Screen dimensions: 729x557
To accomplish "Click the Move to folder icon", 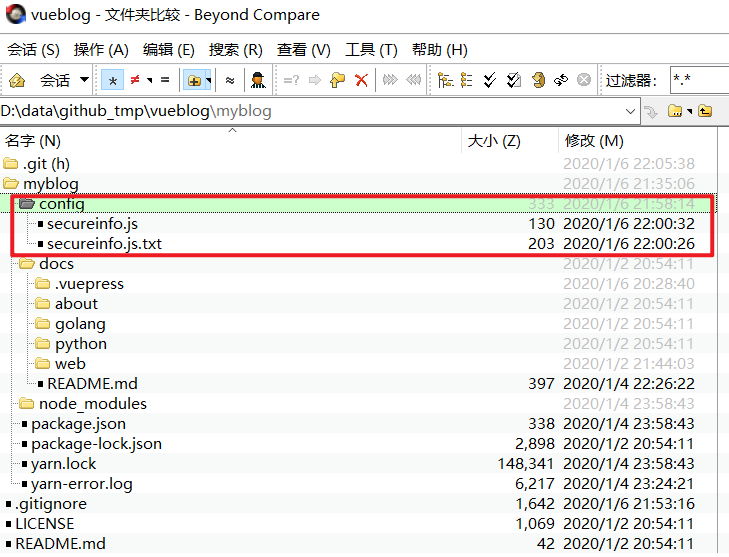I will point(338,80).
